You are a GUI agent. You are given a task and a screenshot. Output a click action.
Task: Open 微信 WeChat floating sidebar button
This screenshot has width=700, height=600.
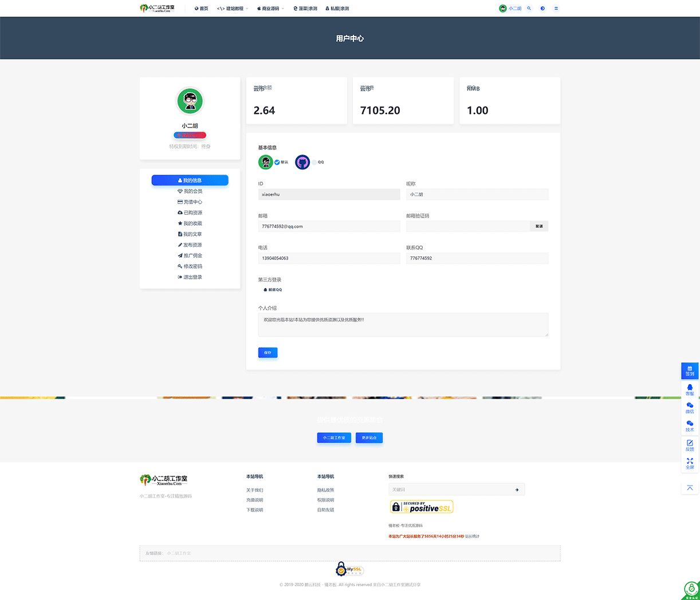click(x=690, y=408)
